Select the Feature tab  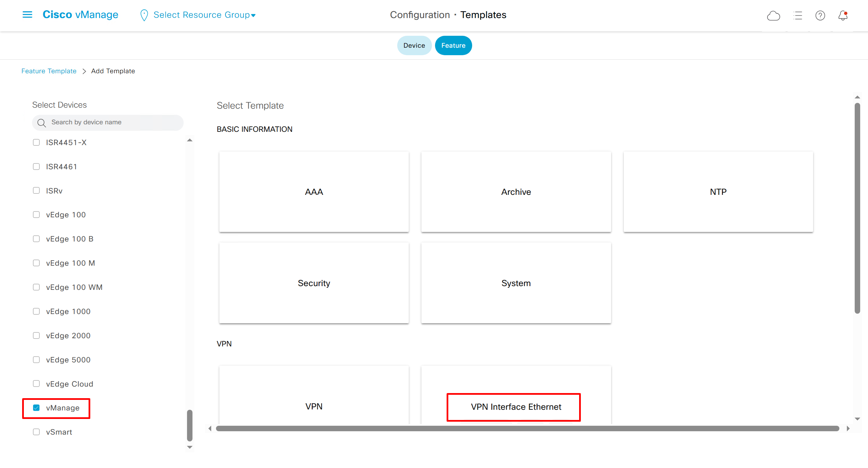(x=453, y=45)
